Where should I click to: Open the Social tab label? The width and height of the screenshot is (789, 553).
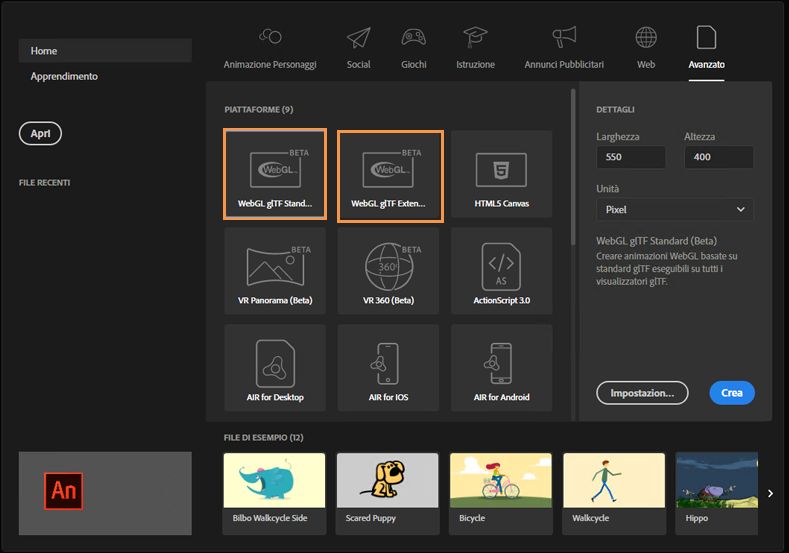point(358,64)
